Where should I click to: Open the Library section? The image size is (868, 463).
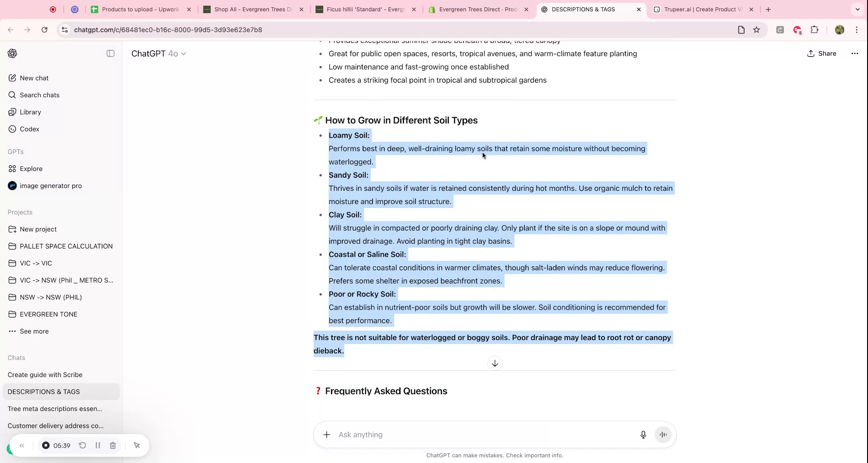30,112
